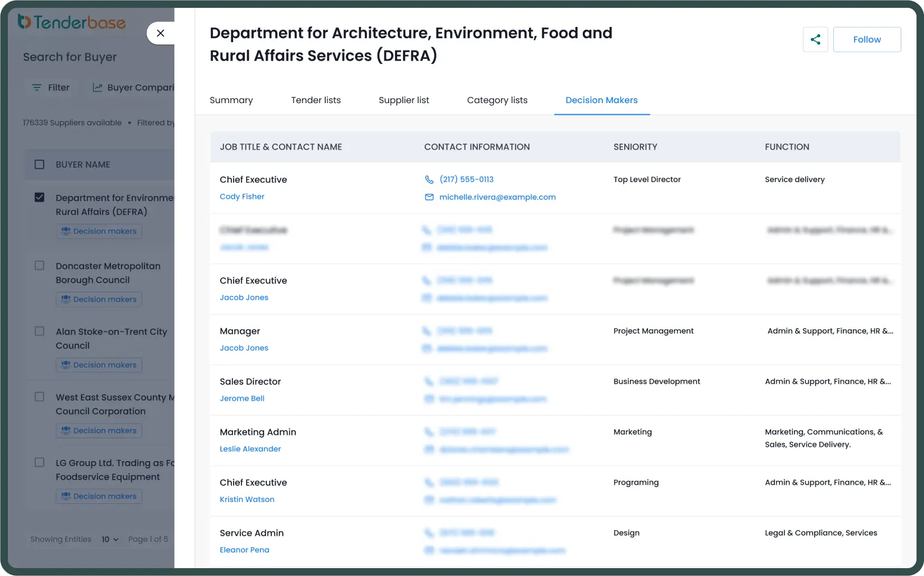Image resolution: width=924 pixels, height=576 pixels.
Task: Go to the Category lists tab
Action: (497, 100)
